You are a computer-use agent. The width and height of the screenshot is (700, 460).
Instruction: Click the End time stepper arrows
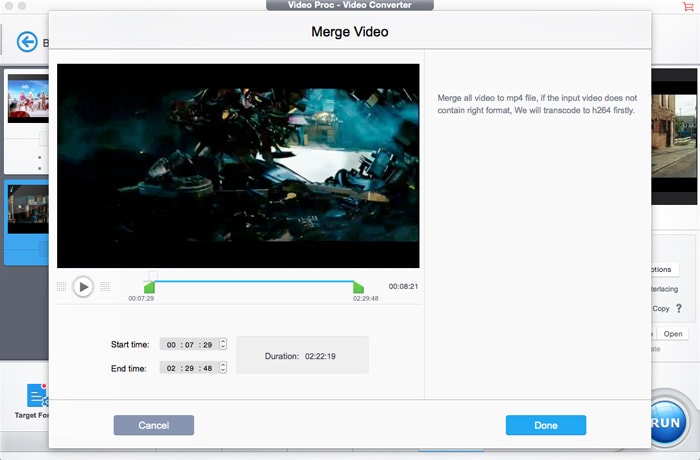(x=223, y=368)
